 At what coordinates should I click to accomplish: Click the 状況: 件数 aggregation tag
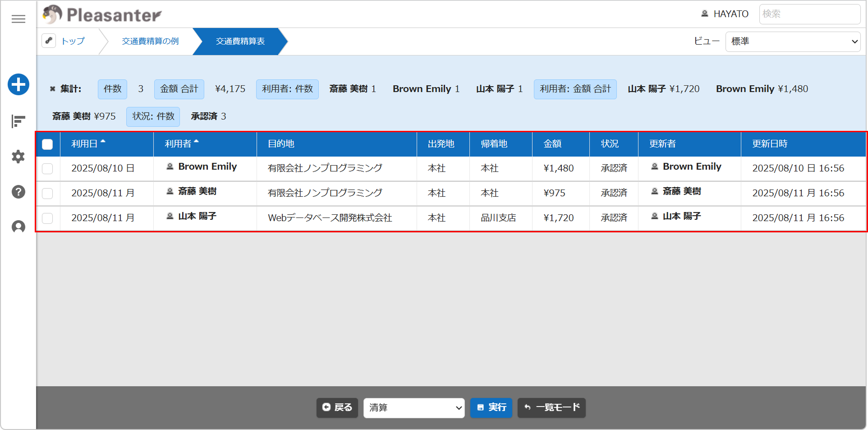[x=153, y=117]
